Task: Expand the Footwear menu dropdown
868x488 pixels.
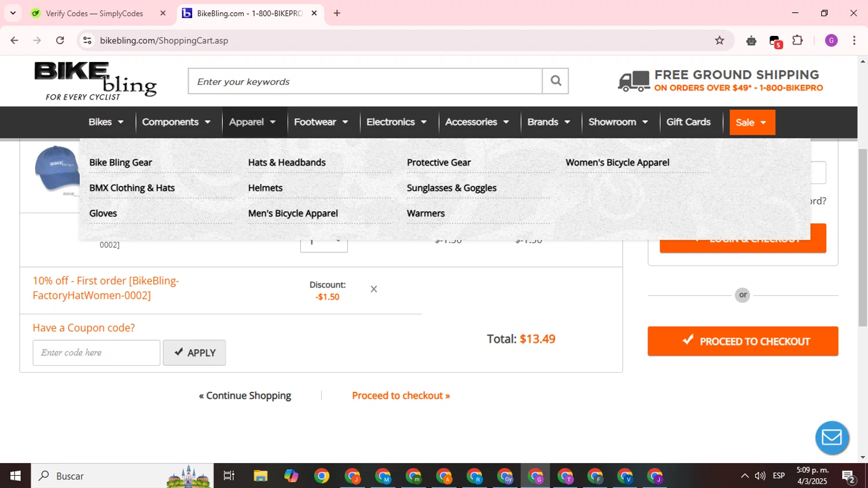Action: pos(321,122)
